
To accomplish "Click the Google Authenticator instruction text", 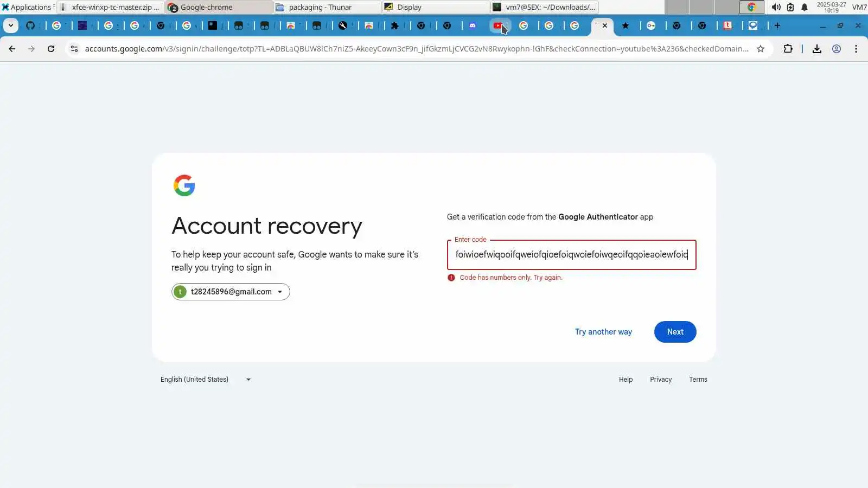I will tap(550, 217).
